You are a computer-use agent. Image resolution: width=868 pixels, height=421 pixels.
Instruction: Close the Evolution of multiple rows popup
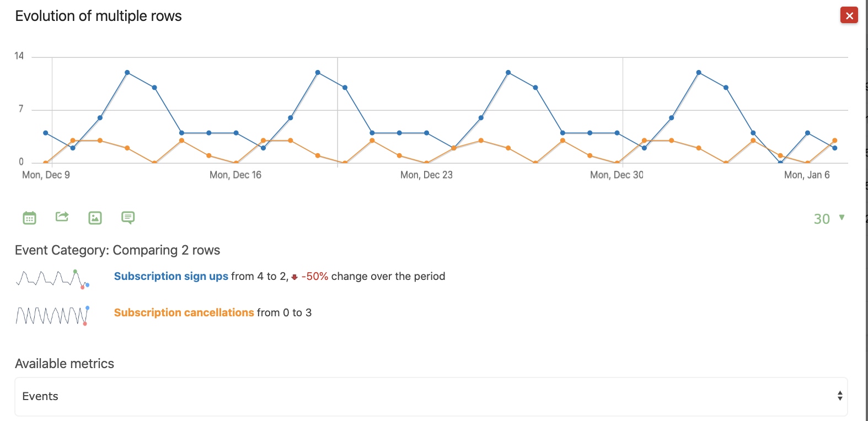tap(849, 15)
